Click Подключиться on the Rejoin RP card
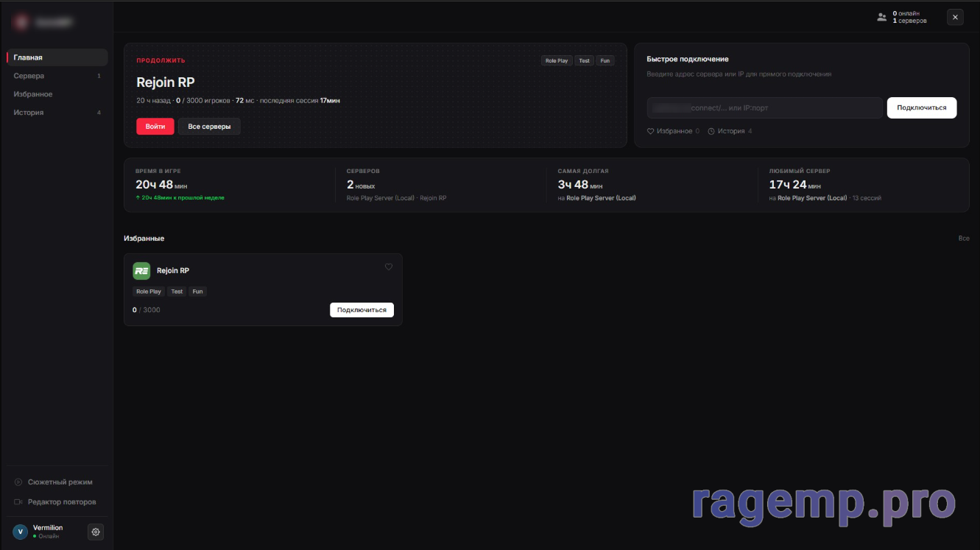 tap(362, 310)
